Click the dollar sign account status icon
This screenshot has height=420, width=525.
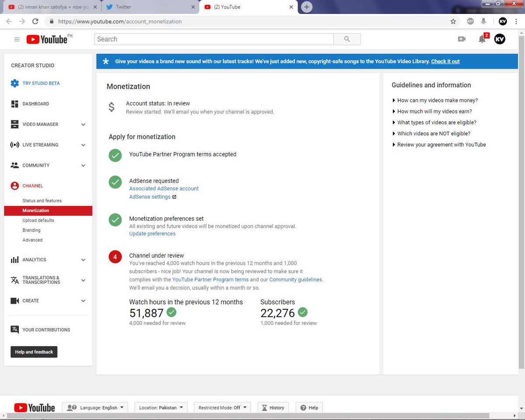click(x=111, y=107)
